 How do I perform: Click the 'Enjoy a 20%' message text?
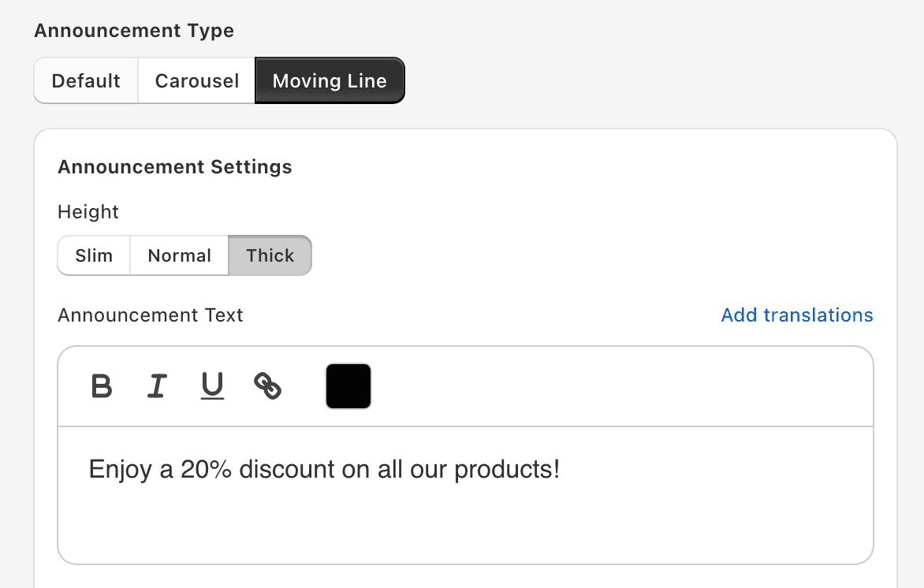point(160,470)
